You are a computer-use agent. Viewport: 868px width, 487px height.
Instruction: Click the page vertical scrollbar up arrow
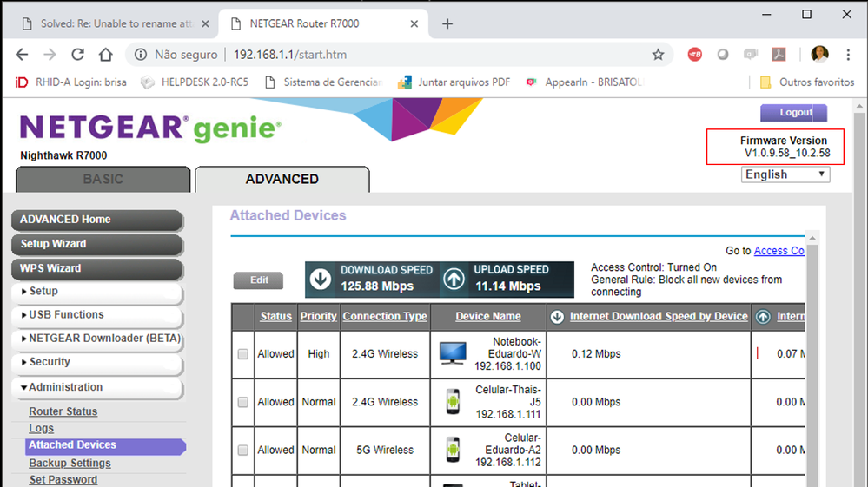coord(859,106)
